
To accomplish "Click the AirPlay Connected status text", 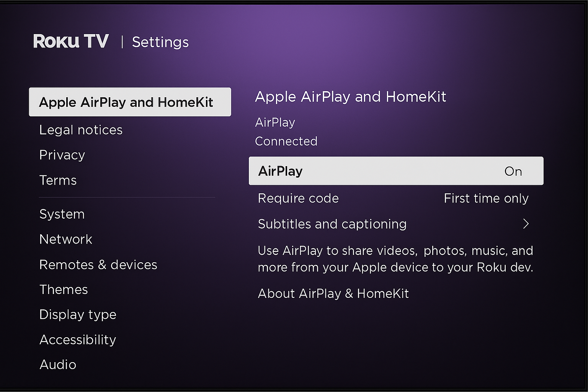I will (286, 141).
